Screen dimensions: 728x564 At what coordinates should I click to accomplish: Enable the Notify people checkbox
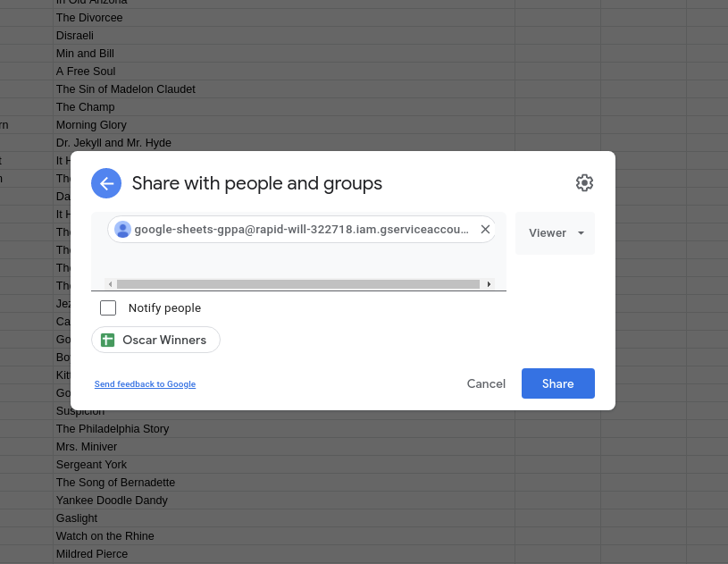point(108,307)
